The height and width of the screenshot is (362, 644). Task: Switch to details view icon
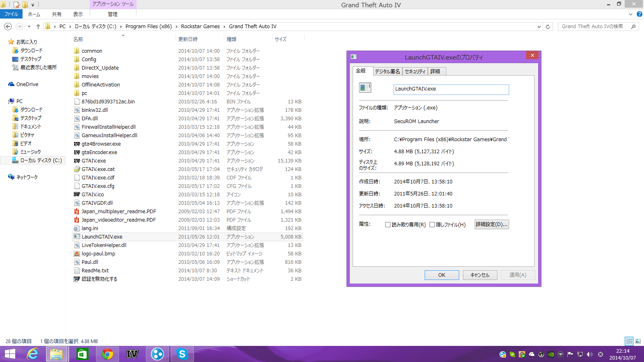click(629, 341)
